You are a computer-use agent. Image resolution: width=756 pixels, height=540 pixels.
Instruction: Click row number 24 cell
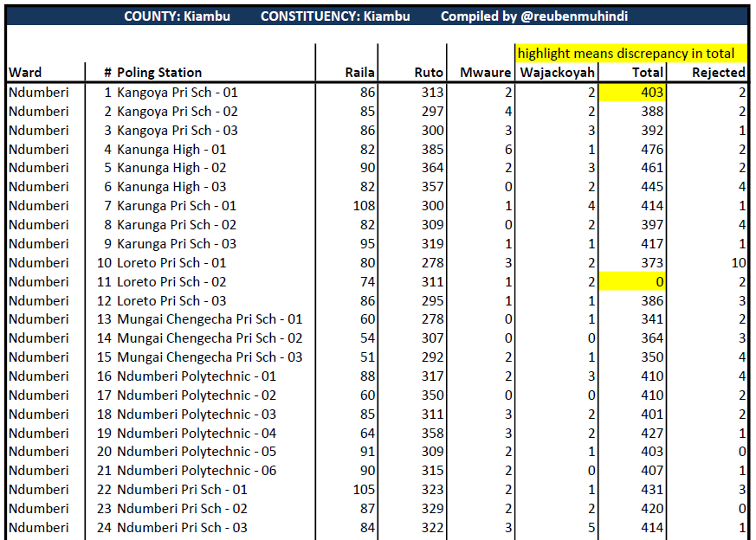point(104,528)
